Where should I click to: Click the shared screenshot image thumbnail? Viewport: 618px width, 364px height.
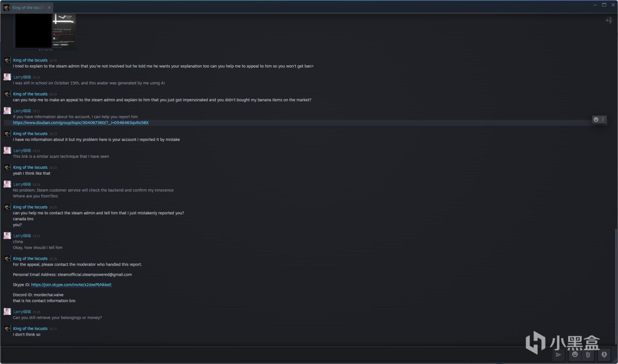tap(45, 31)
